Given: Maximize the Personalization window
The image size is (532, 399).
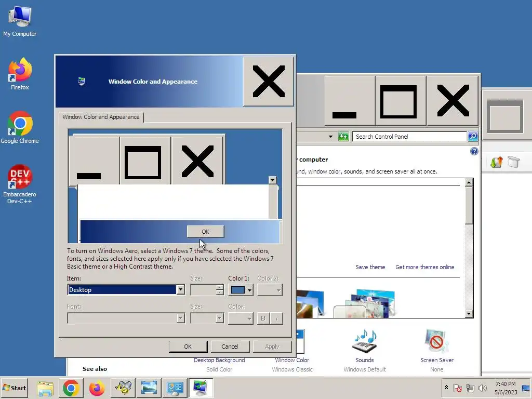Looking at the screenshot, I should click(x=401, y=101).
